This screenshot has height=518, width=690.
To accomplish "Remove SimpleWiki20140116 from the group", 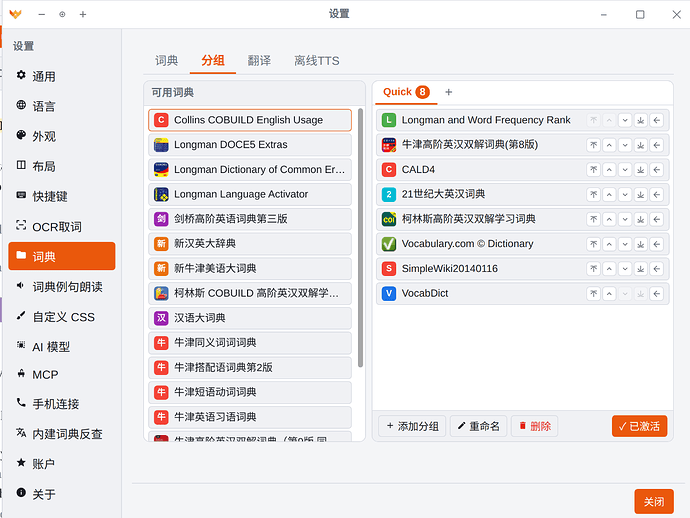I will 657,269.
